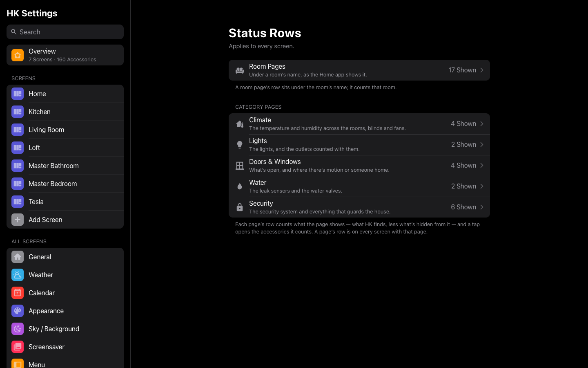Click the Screensaver photos icon
The height and width of the screenshot is (368, 588).
point(18,347)
